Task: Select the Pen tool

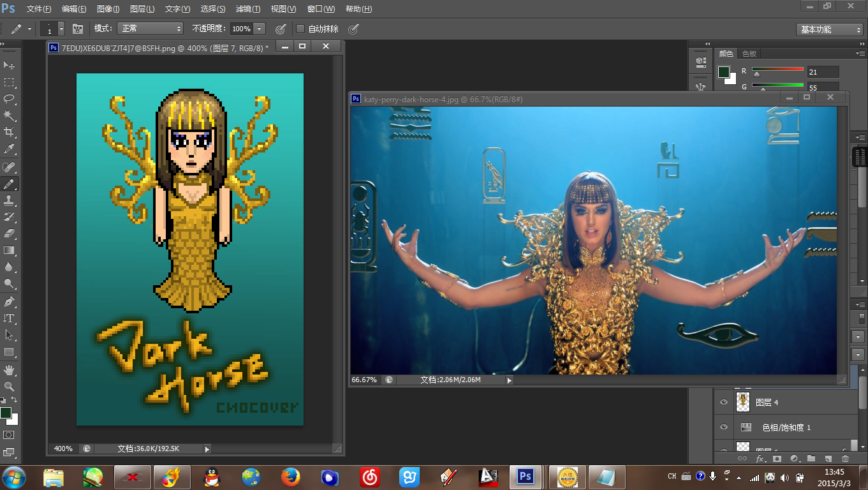Action: tap(9, 301)
